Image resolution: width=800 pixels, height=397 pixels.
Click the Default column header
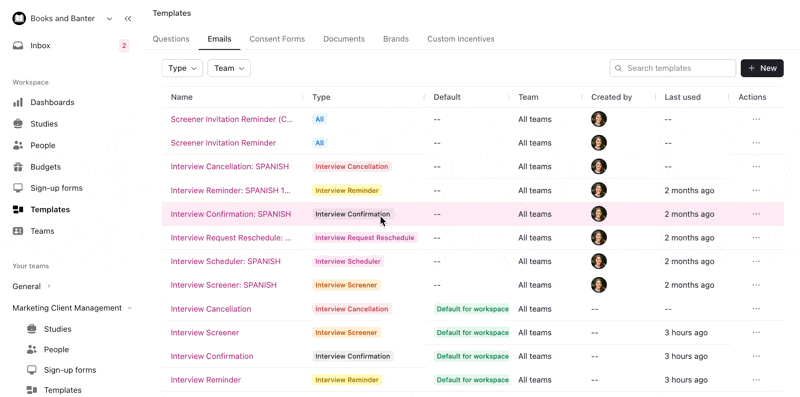pyautogui.click(x=447, y=97)
